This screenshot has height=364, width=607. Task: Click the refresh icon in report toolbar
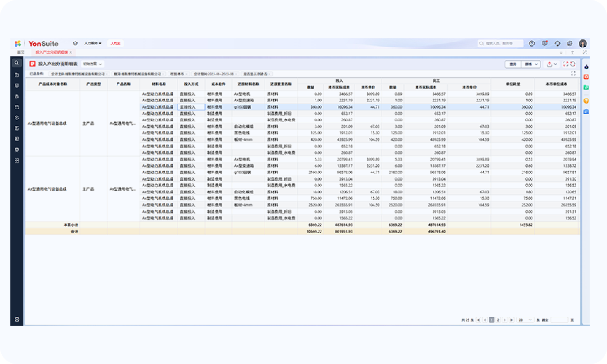tap(572, 64)
